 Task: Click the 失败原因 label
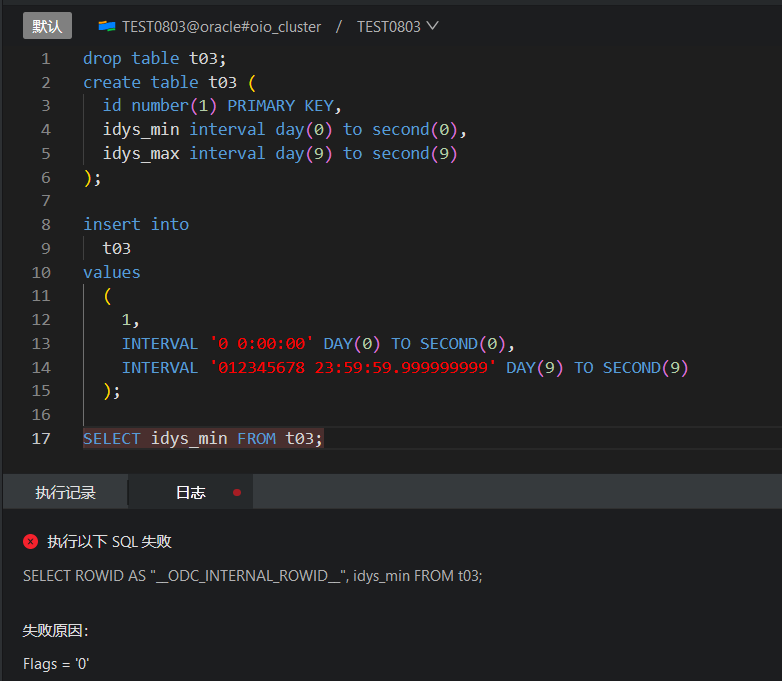[x=56, y=631]
